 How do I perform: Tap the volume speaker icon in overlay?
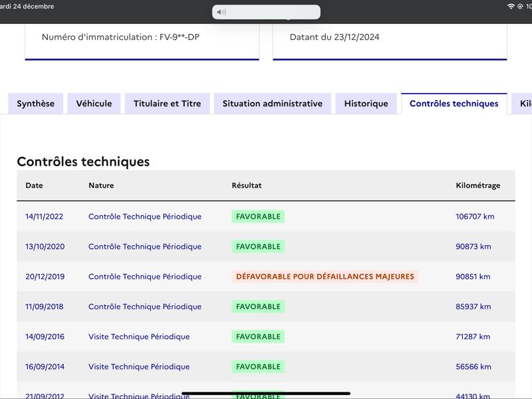(x=221, y=12)
